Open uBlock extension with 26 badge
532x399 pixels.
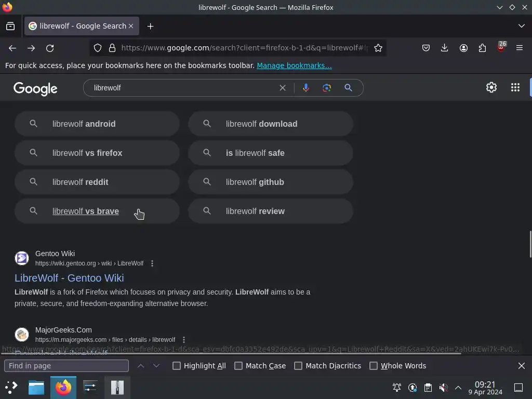[501, 47]
